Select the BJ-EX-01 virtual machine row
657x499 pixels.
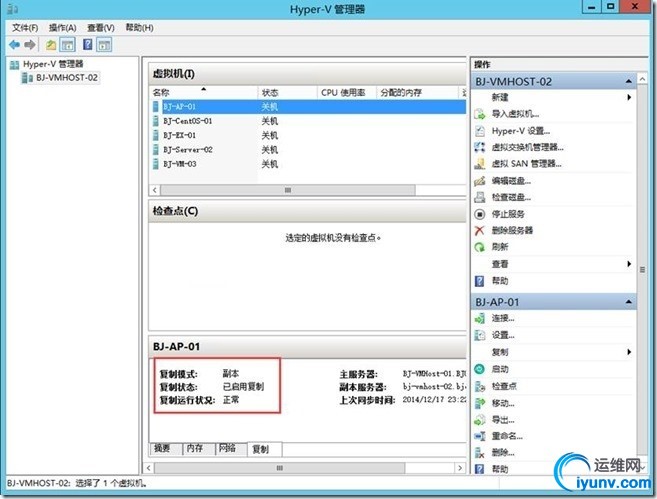308,135
